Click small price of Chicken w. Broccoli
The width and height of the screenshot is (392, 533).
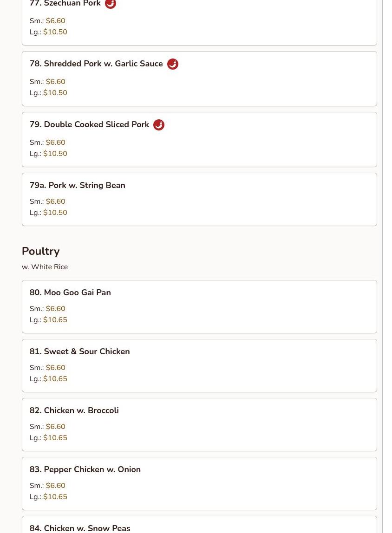click(x=55, y=426)
